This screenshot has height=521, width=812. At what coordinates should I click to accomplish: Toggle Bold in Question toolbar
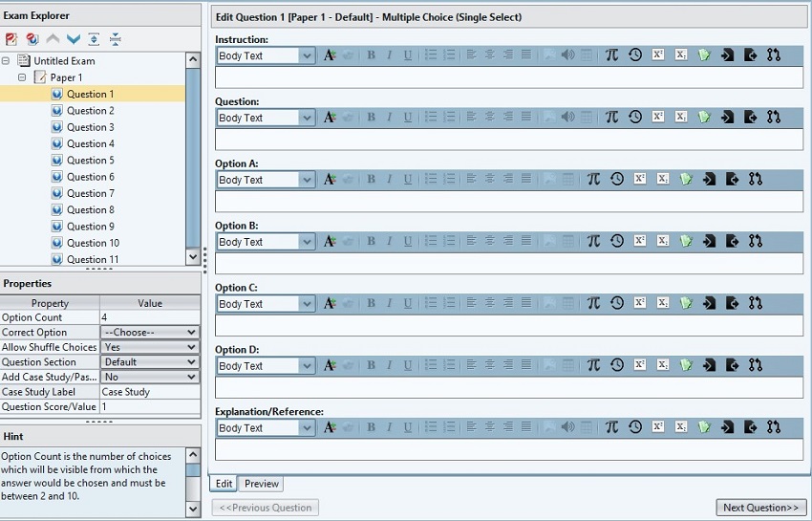[x=371, y=118]
